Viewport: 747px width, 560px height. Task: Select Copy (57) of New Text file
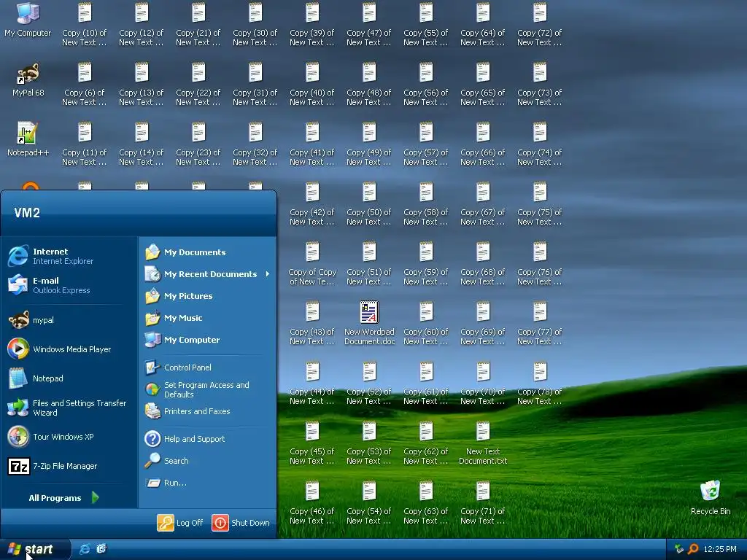tap(426, 144)
